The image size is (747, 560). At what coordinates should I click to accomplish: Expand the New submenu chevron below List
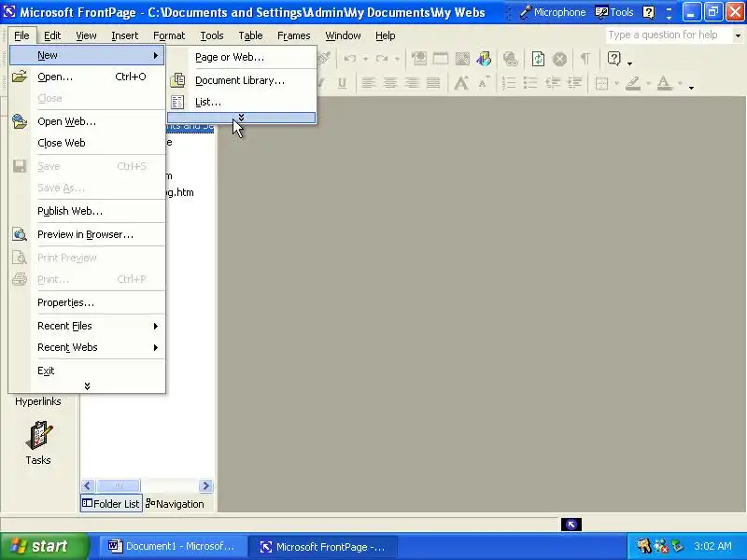pyautogui.click(x=241, y=118)
